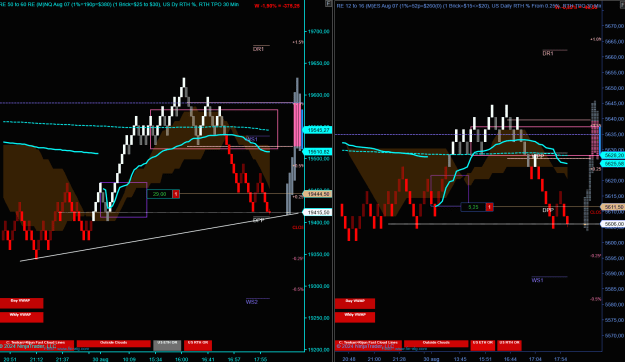Viewport: 625px width, 362px height.
Task: Click the DR1 label on the right chart
Action: (x=548, y=53)
